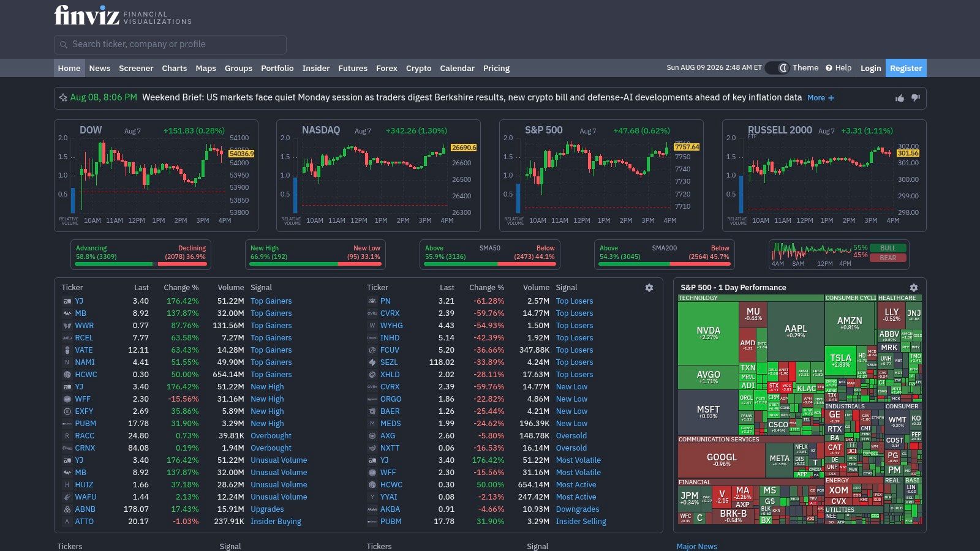Click the GOOGL tile in heatmap
Image resolution: width=980 pixels, height=551 pixels.
coord(722,460)
